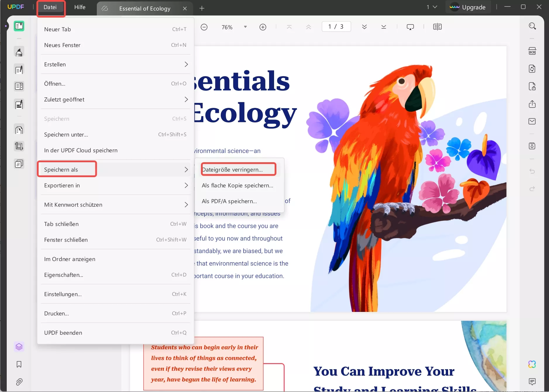The image size is (549, 392).
Task: Launch the AI assistant icon
Action: tap(532, 364)
